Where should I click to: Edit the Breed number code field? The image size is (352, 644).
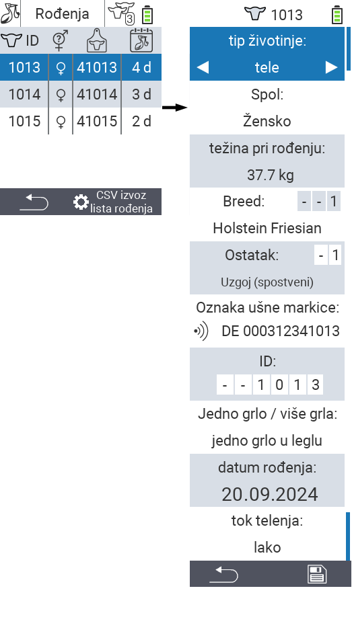point(319,202)
